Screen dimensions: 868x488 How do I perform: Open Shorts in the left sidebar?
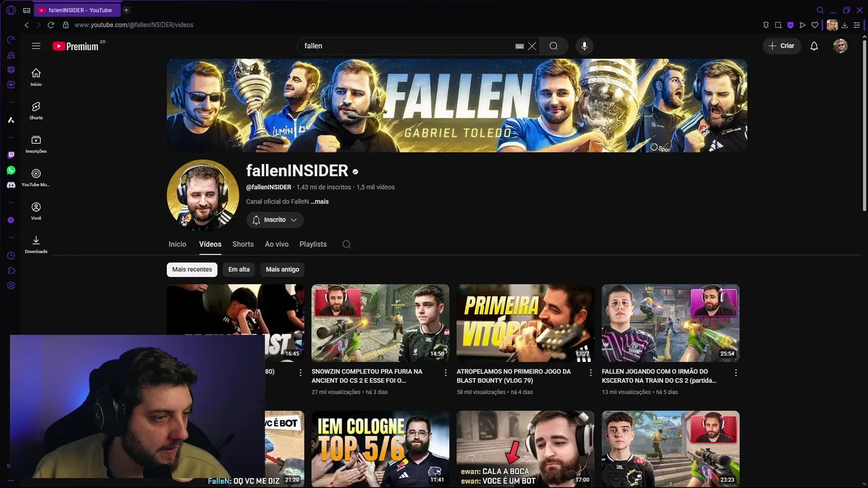click(36, 110)
